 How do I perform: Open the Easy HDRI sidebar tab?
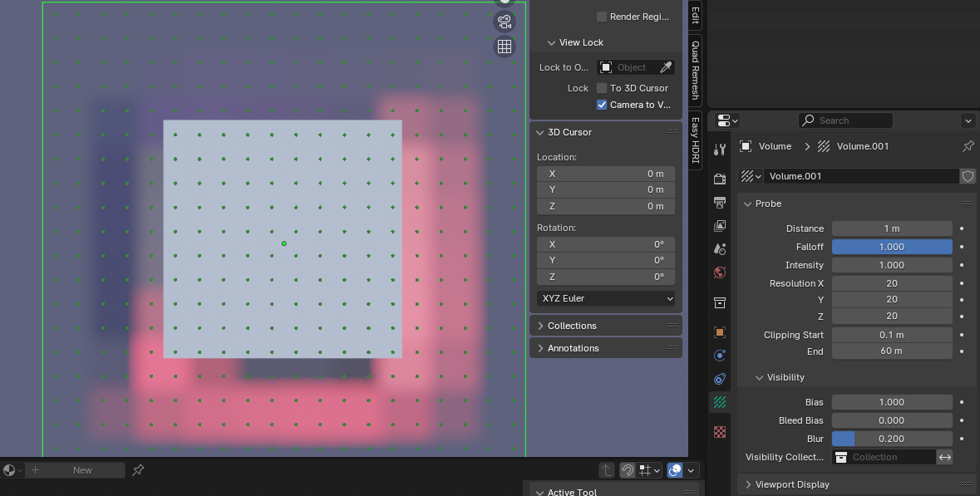click(x=695, y=140)
